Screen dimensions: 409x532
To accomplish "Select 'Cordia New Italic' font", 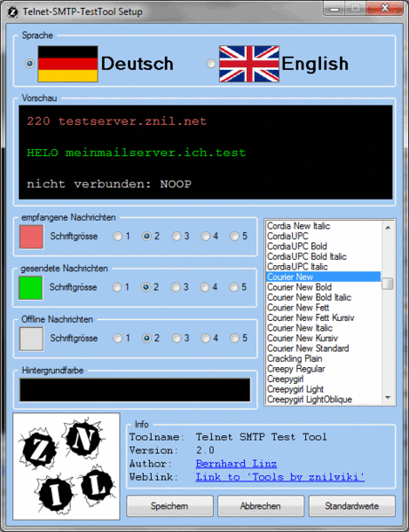I will click(x=324, y=226).
